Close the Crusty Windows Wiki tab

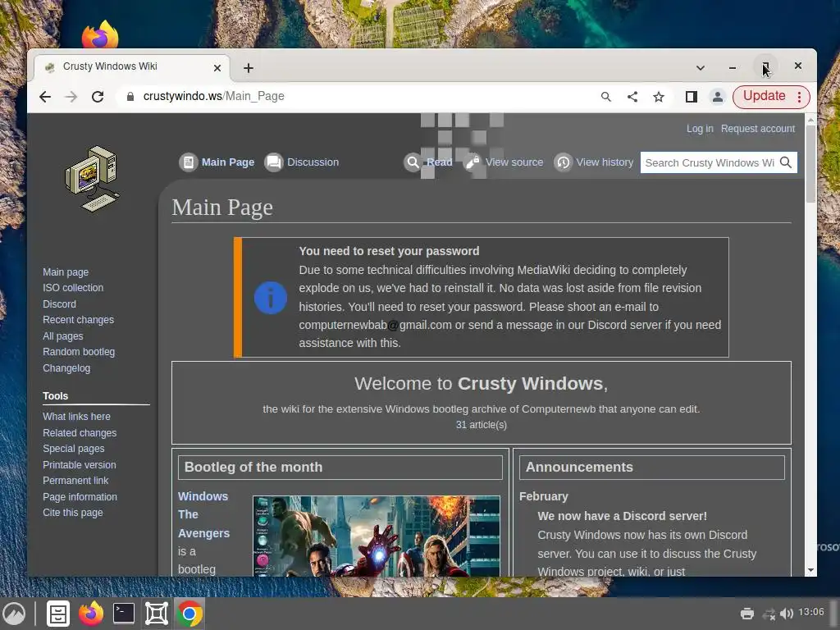(217, 68)
